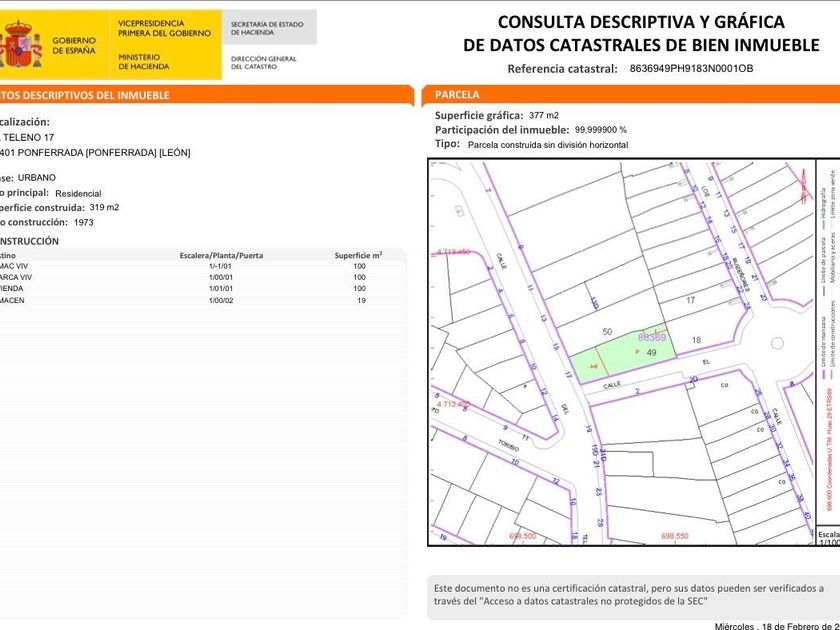Click 'ARCA VIV' destination row text
The width and height of the screenshot is (840, 630).
pyautogui.click(x=16, y=278)
